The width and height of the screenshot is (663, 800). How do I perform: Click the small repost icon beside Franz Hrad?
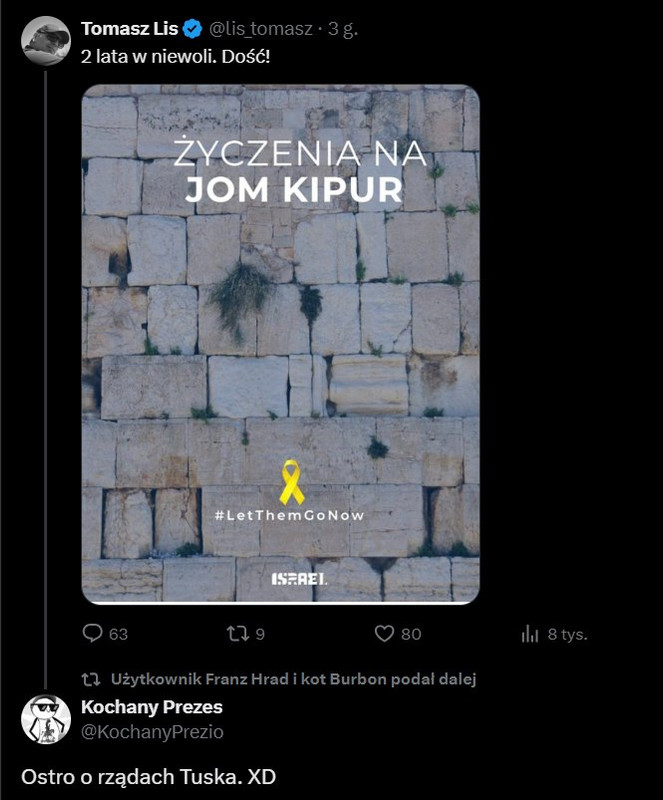(91, 679)
